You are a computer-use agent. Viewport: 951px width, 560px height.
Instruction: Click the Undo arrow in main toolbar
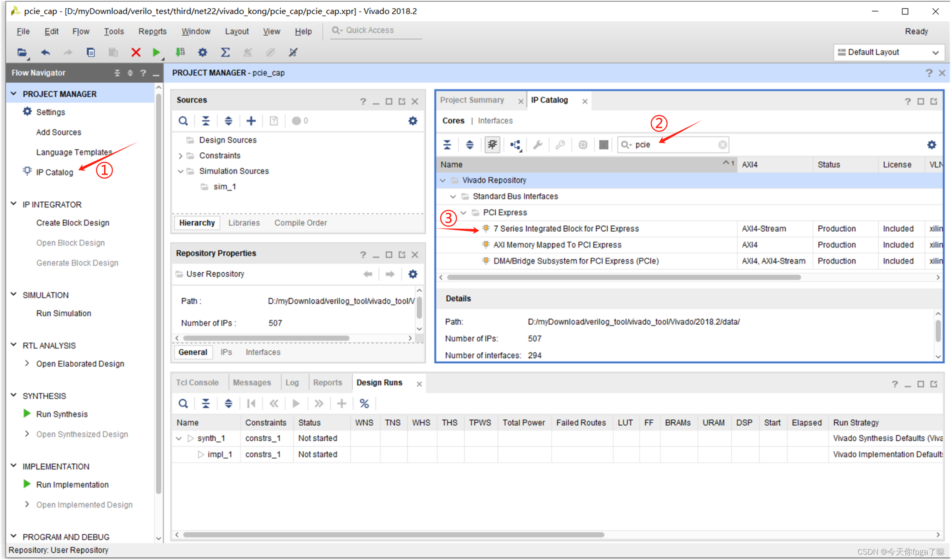(45, 52)
